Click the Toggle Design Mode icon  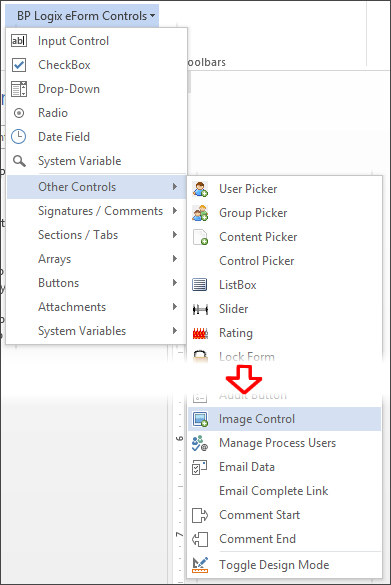200,565
